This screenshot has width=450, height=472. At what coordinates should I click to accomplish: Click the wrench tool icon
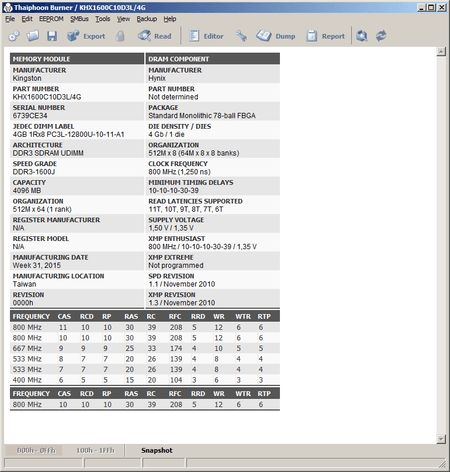pos(241,36)
